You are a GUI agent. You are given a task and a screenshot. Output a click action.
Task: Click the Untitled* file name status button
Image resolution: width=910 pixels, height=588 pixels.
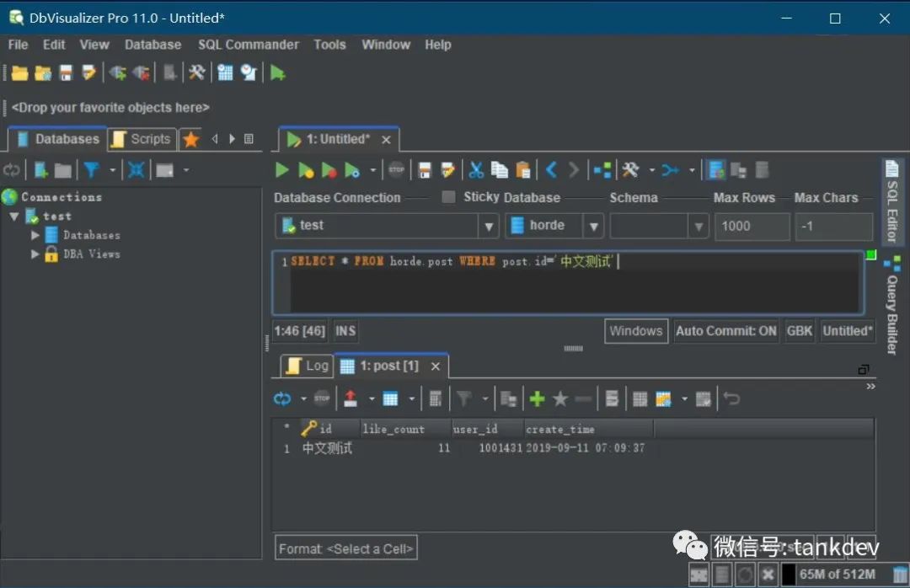point(848,331)
